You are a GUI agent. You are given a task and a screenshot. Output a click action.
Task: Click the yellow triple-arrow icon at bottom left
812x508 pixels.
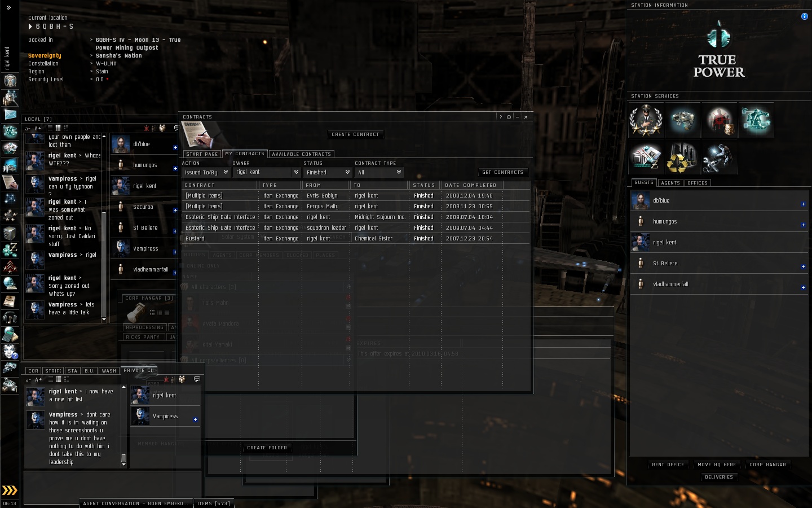[x=10, y=490]
